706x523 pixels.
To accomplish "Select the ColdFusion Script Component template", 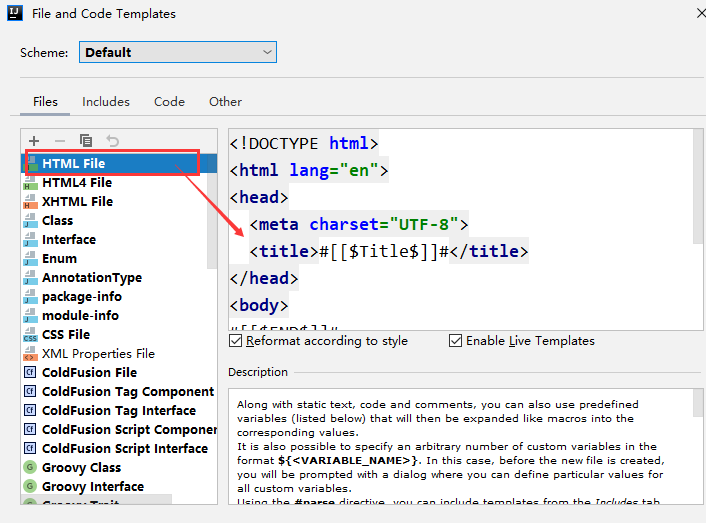I will [x=119, y=429].
